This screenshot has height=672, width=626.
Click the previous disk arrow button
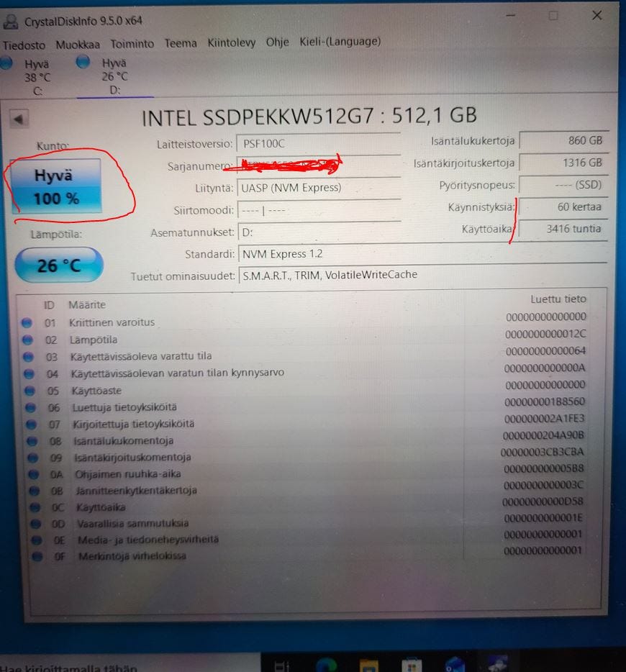click(x=19, y=119)
